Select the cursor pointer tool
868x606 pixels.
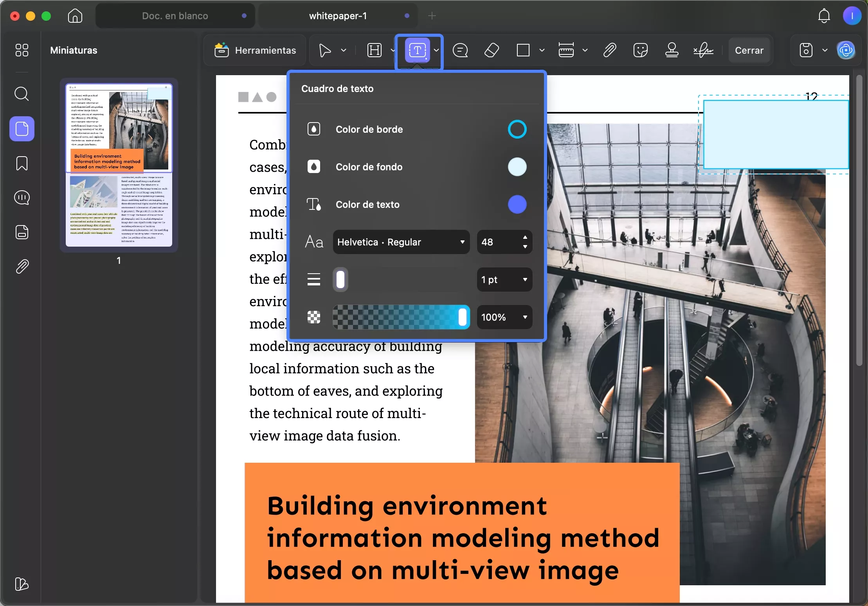325,50
